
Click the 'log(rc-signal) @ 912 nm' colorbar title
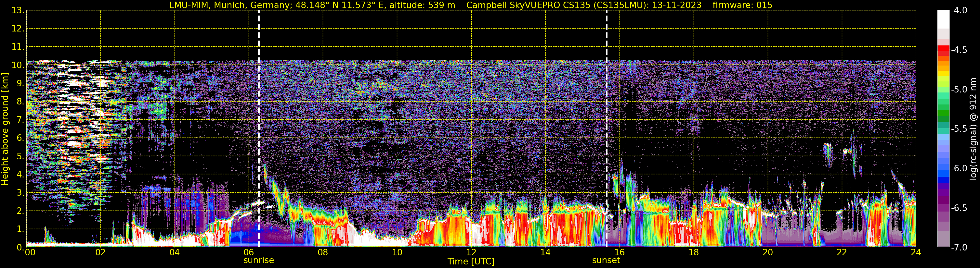[x=973, y=129]
